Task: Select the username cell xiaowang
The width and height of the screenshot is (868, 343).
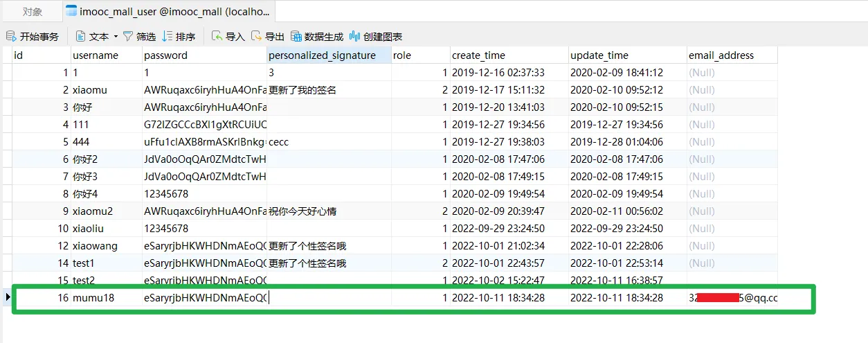Action: click(x=107, y=246)
